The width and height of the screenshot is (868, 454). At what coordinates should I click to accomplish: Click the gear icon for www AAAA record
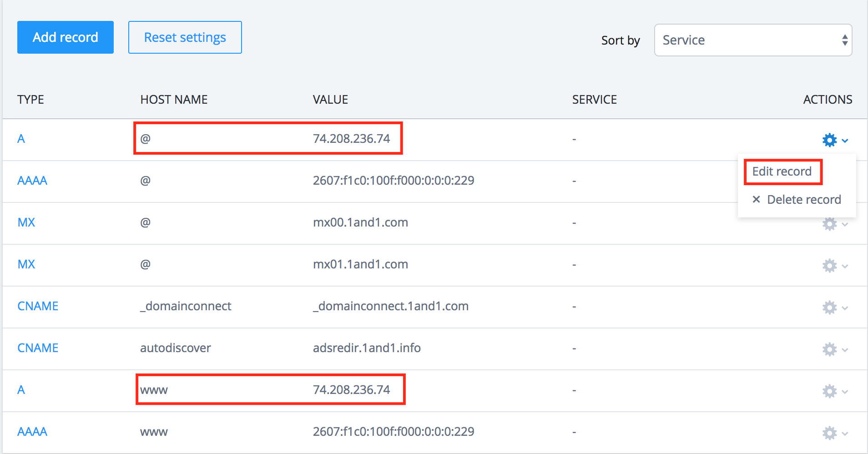click(x=829, y=433)
